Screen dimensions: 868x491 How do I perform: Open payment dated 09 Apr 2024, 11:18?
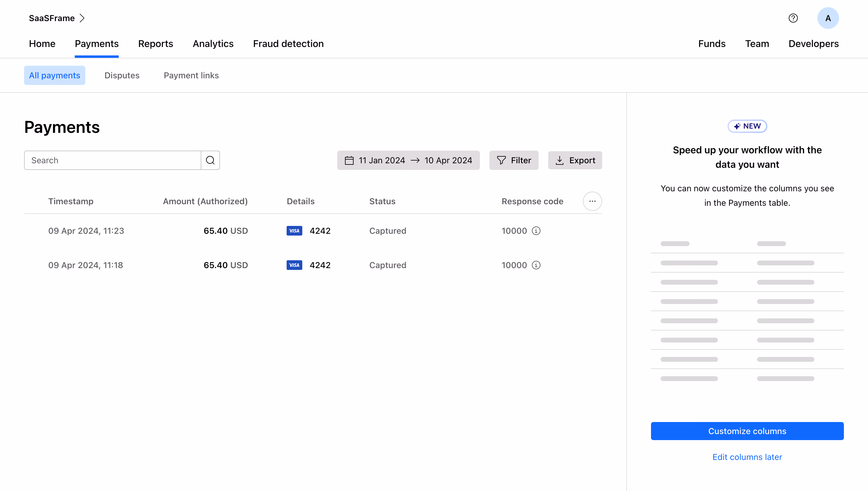pos(86,265)
